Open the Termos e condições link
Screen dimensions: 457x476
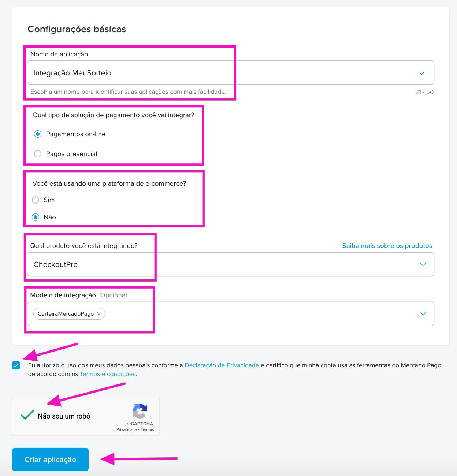tap(108, 374)
